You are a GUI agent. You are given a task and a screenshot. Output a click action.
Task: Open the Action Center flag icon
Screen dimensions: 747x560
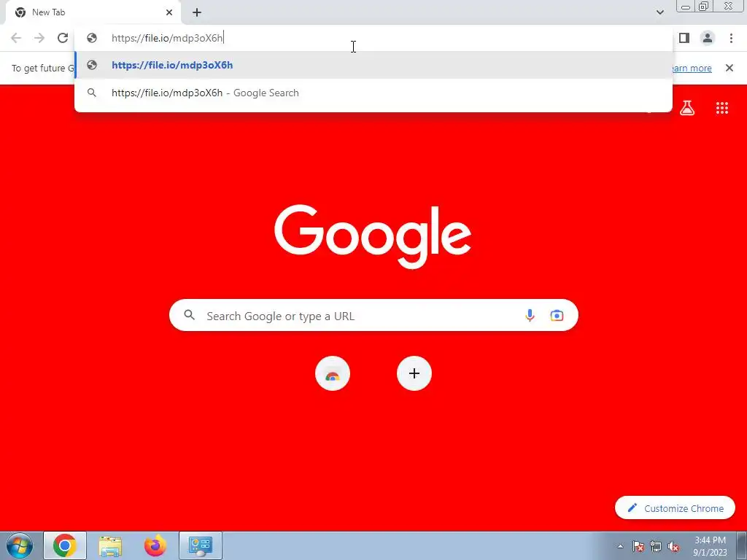coord(638,546)
